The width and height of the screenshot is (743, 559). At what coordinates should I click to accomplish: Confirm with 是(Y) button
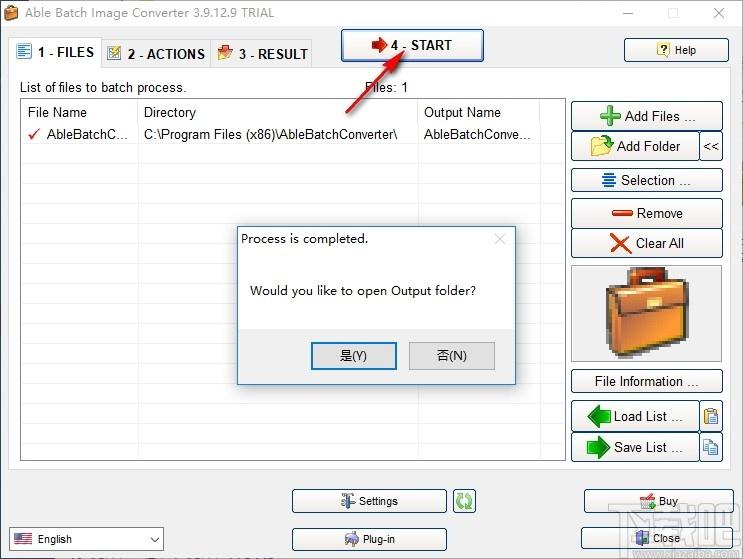tap(353, 356)
